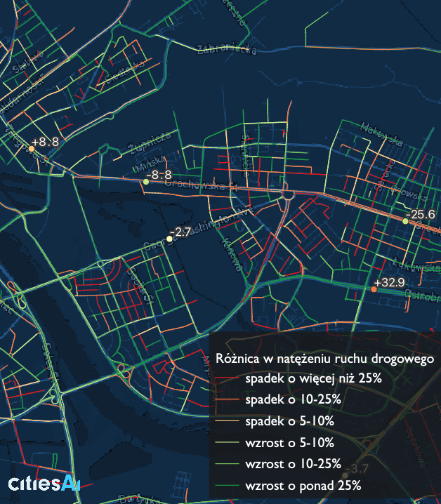The image size is (441, 504).
Task: Select legend entry 'spadek o 10-25%'
Action: [x=294, y=399]
